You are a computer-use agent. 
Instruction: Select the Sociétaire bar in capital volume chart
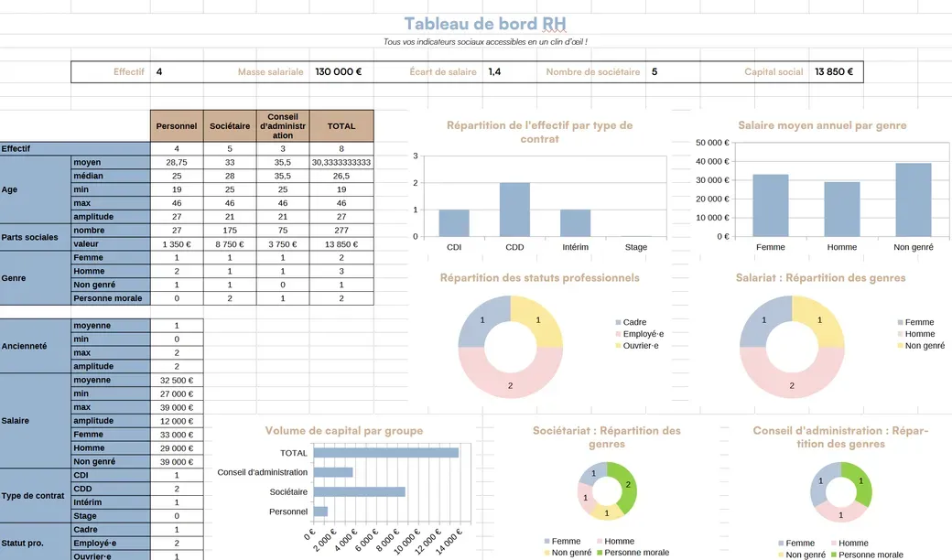point(360,492)
